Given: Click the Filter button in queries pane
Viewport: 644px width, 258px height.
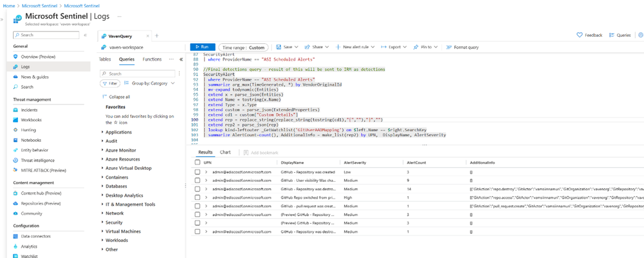Looking at the screenshot, I should [x=110, y=83].
